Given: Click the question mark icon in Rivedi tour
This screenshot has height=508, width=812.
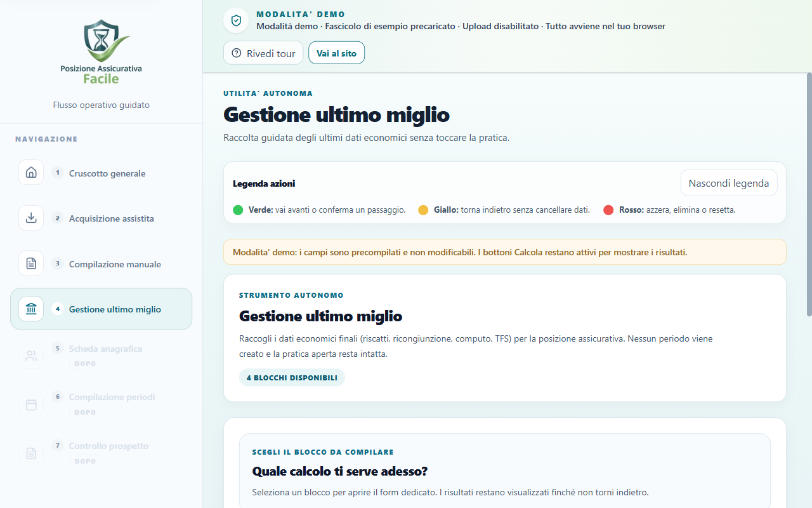Looking at the screenshot, I should [x=237, y=53].
